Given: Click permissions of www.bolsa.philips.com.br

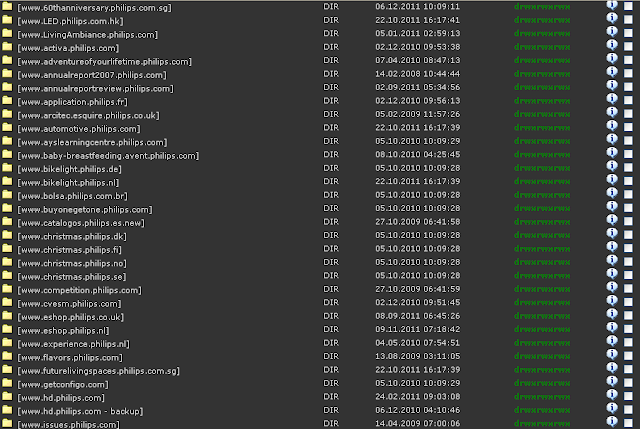Looking at the screenshot, I should [542, 195].
